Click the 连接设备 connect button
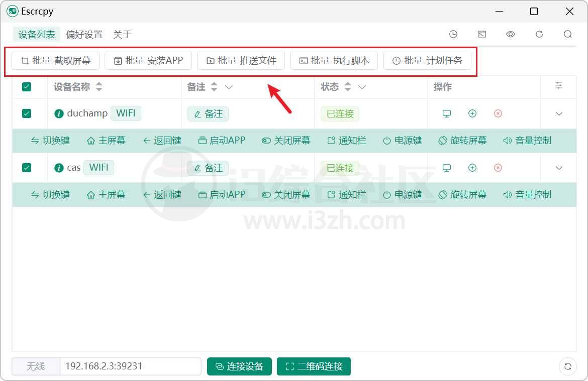 point(239,366)
